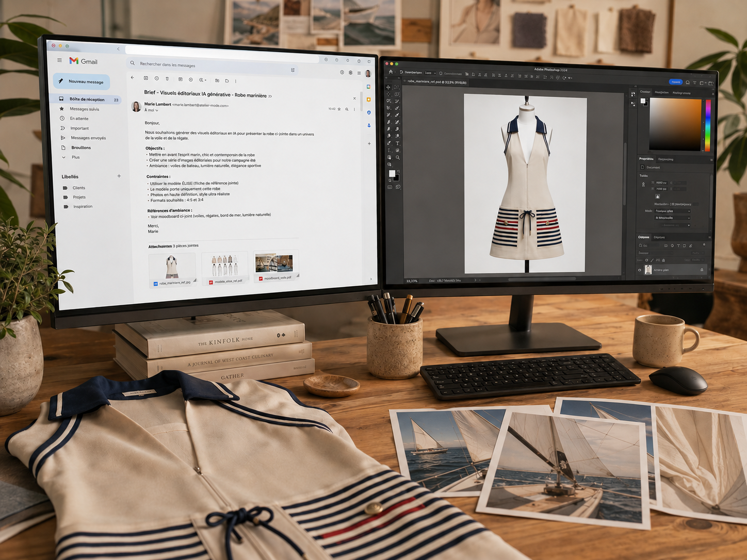The image size is (747, 560).
Task: Open Gmail main menu hamburger icon
Action: pyautogui.click(x=60, y=60)
